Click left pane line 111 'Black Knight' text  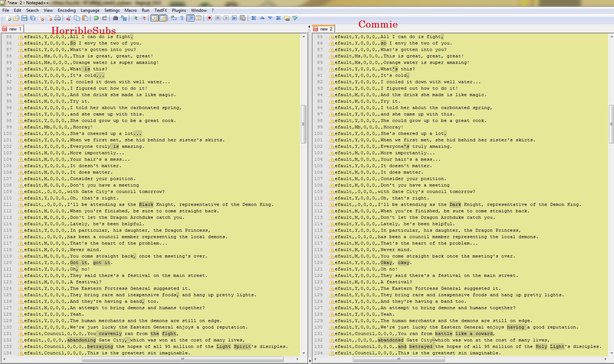(x=156, y=204)
